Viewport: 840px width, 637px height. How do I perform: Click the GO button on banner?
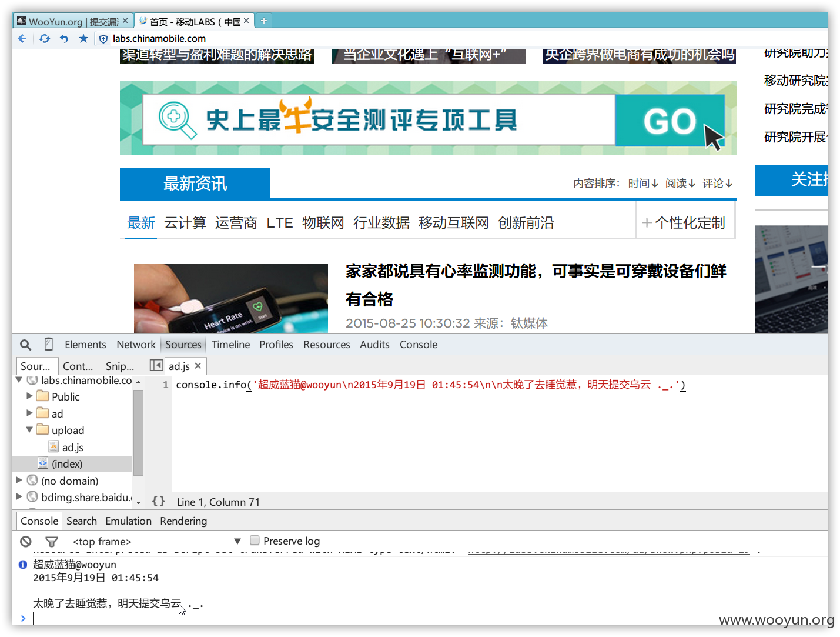pyautogui.click(x=670, y=121)
